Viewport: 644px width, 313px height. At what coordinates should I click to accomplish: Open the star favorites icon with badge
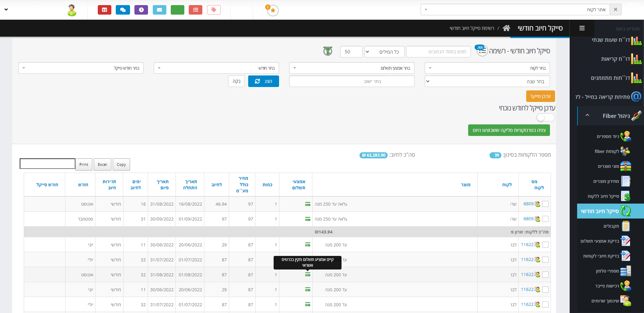tap(273, 11)
